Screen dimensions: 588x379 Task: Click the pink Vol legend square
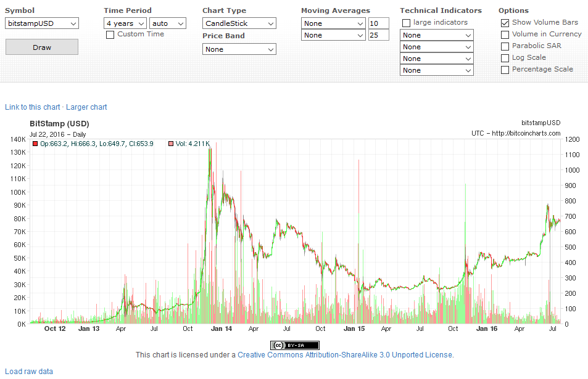(x=171, y=144)
